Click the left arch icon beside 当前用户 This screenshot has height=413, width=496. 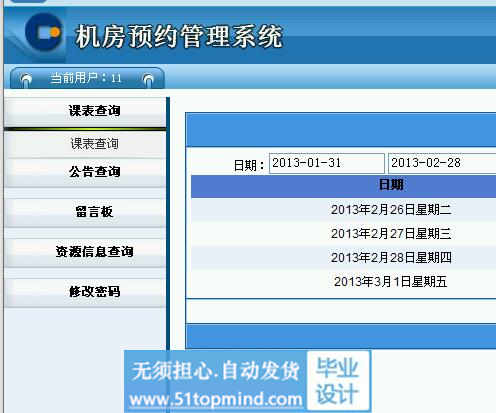(x=26, y=80)
